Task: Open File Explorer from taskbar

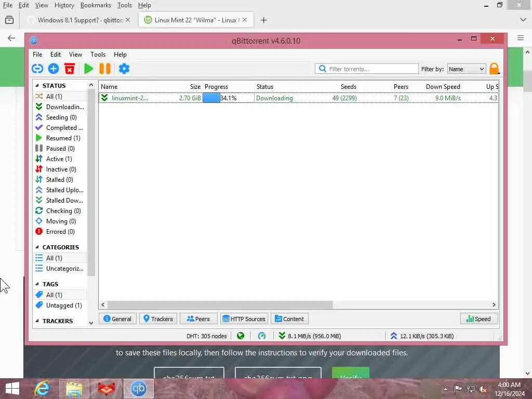Action: click(74, 389)
